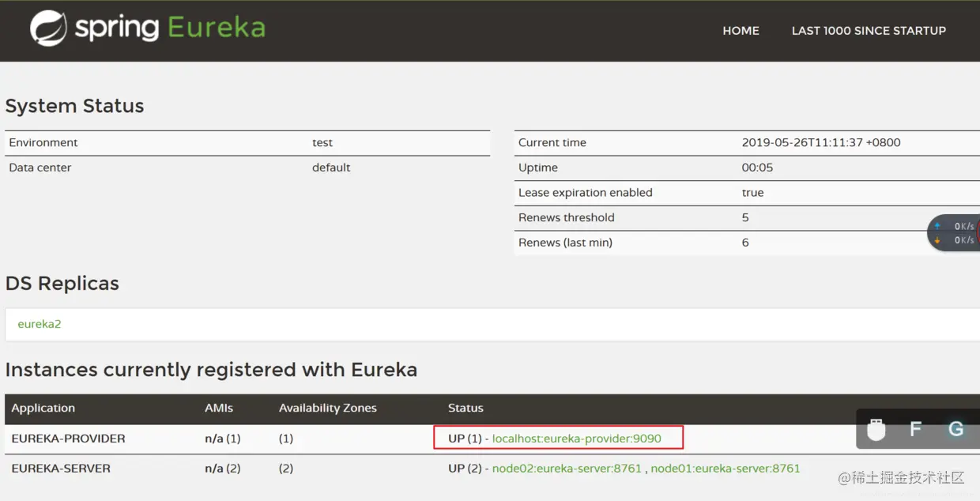This screenshot has height=501, width=980.
Task: Click the AMIs column header
Action: [x=219, y=409]
